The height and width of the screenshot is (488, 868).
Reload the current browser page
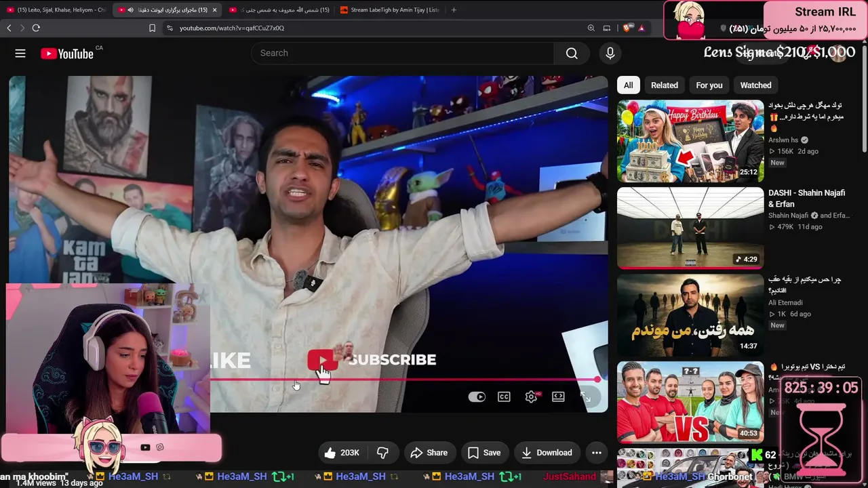[36, 28]
